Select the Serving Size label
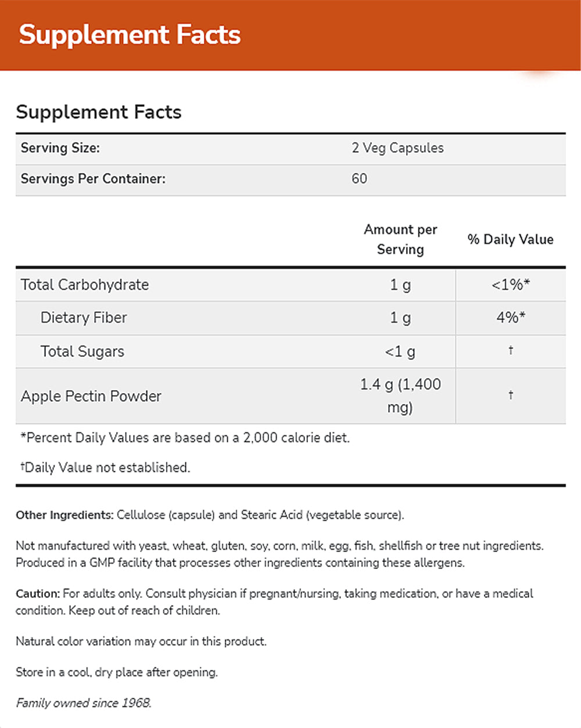This screenshot has width=581, height=728. 60,148
